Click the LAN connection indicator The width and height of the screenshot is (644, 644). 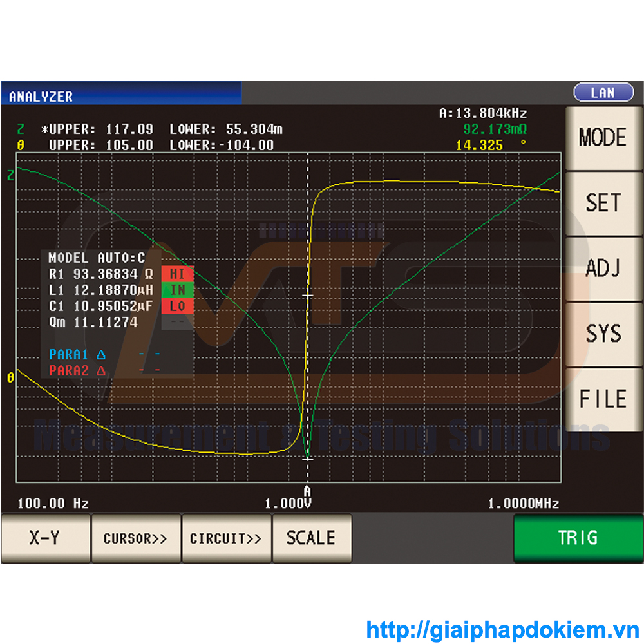pos(603,93)
